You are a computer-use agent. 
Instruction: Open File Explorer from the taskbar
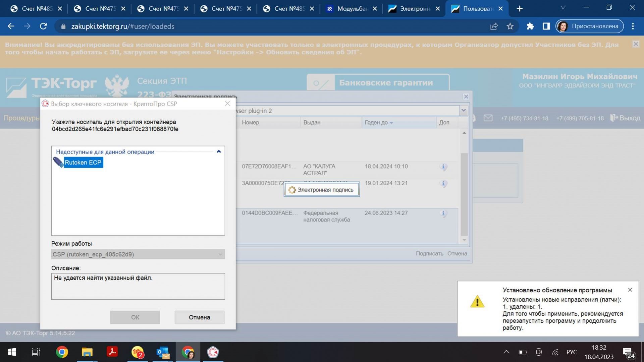[x=87, y=352]
